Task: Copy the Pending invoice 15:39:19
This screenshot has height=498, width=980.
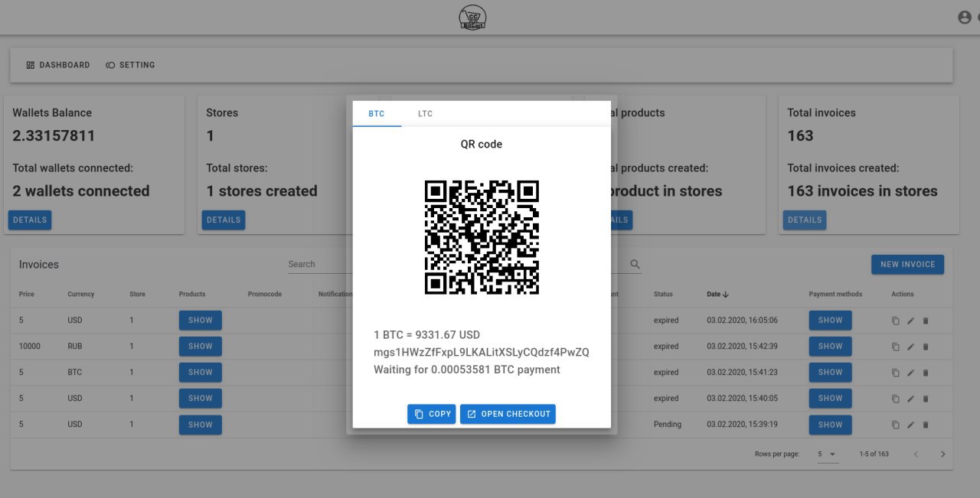Action: pos(896,425)
